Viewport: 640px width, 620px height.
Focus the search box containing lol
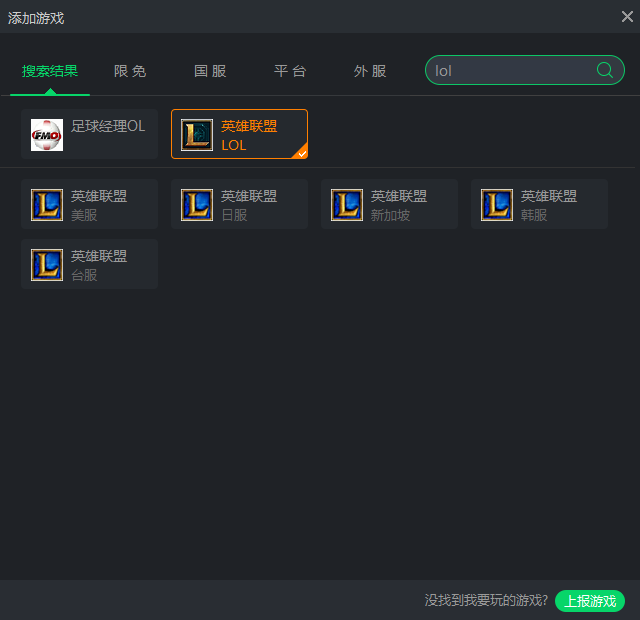pyautogui.click(x=524, y=70)
